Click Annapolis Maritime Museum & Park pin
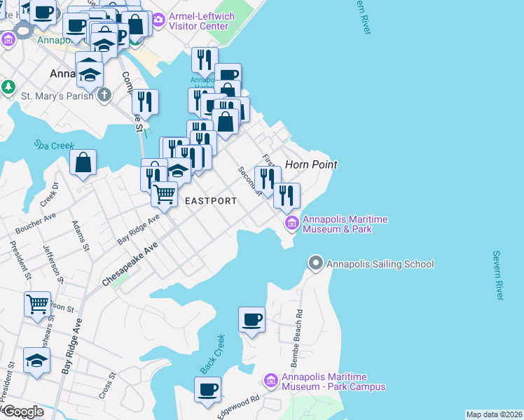This screenshot has width=524, height=420. 291,223
